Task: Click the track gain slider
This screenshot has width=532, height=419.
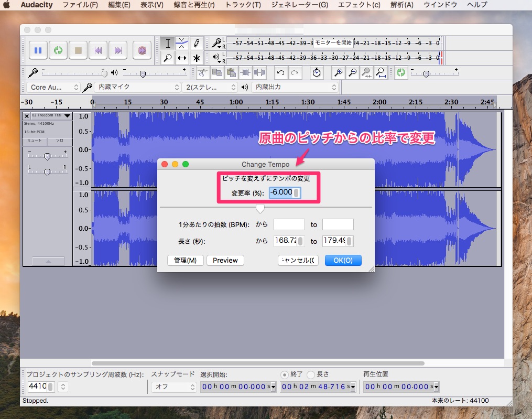Action: click(48, 156)
